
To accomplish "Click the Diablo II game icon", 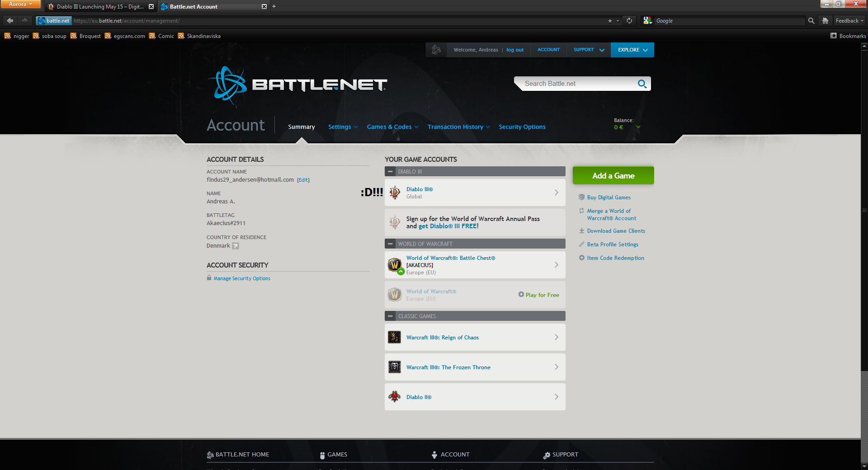I will [395, 397].
